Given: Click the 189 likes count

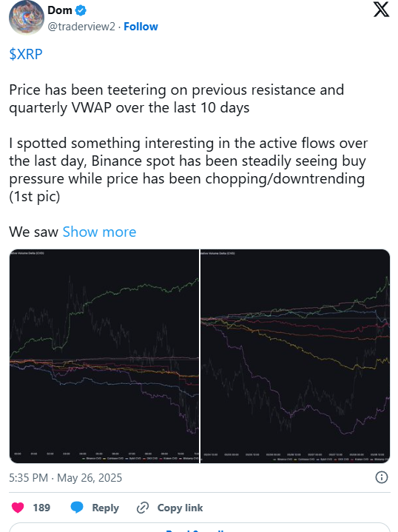Looking at the screenshot, I should pyautogui.click(x=41, y=508).
